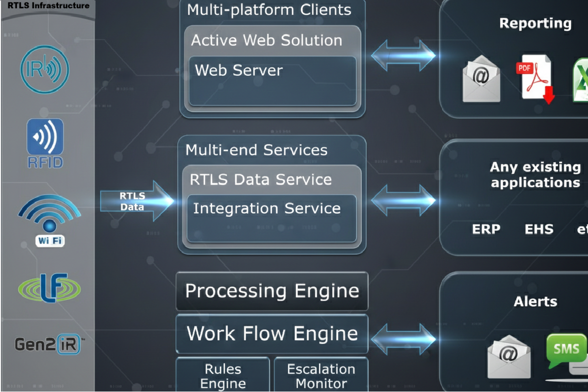This screenshot has height=392, width=588.
Task: Click the email envelope icon under Alerts
Action: pos(508,356)
